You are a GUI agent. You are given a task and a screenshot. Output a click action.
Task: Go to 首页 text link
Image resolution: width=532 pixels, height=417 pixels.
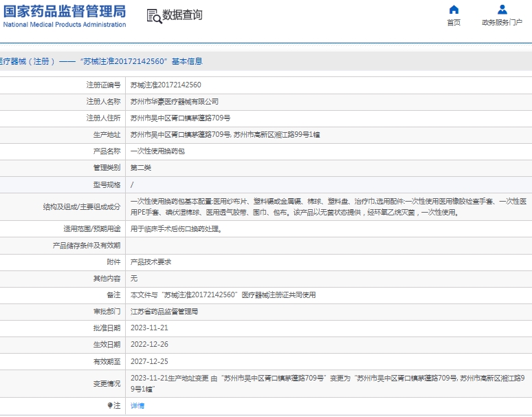pyautogui.click(x=454, y=23)
